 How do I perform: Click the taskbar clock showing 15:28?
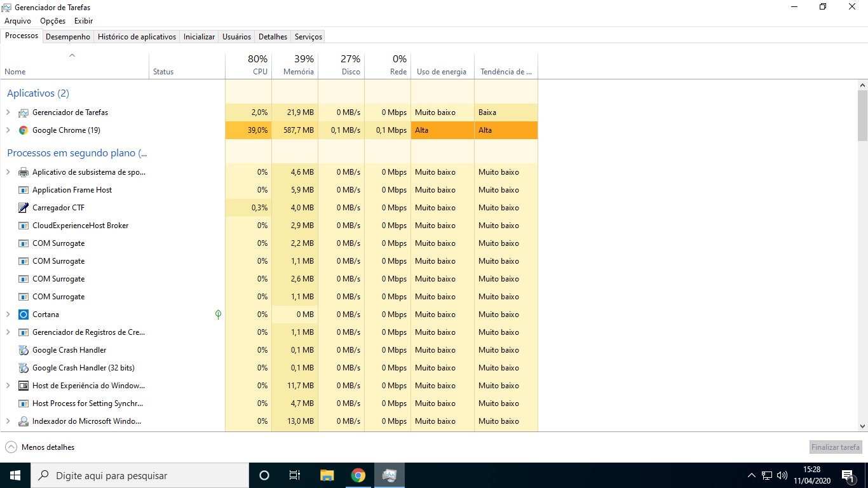tap(811, 475)
